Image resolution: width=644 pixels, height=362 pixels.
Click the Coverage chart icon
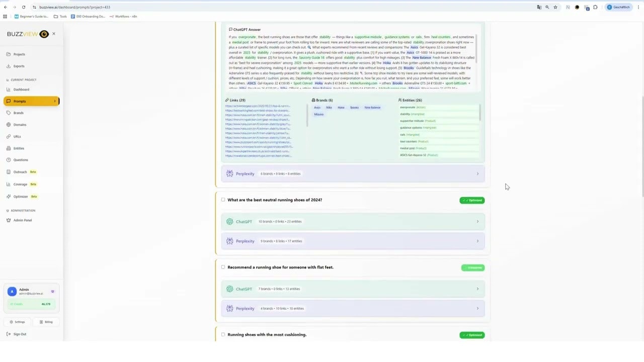9,184
